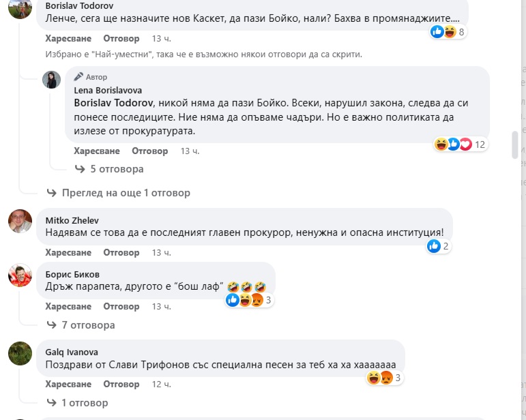Expand 5 отговора under Lena's reply
The image size is (526, 420).
pos(116,169)
